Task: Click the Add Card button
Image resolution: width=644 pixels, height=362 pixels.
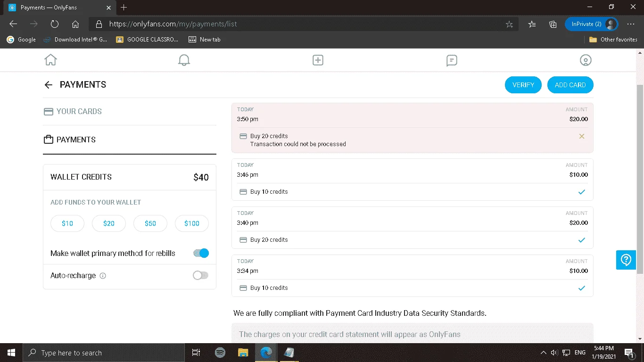Action: (x=570, y=85)
